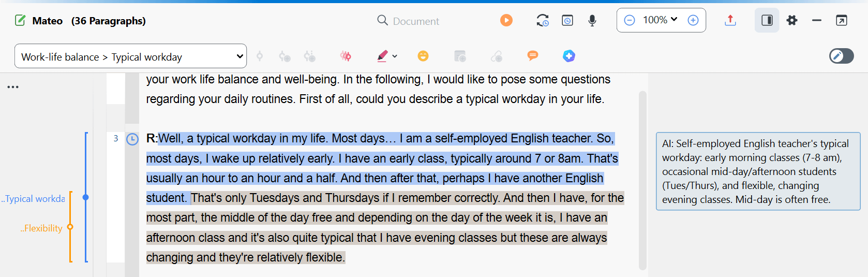Toggle the edit mode switch

[841, 56]
